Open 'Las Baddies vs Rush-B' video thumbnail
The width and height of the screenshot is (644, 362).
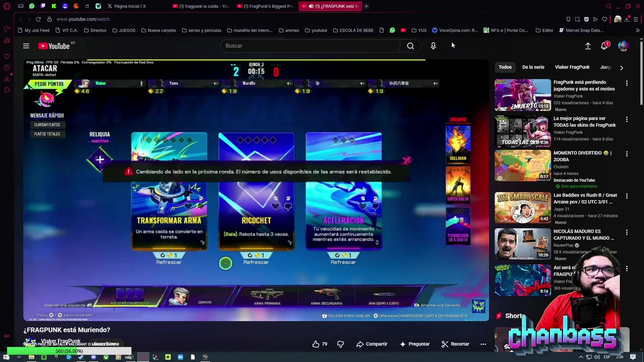click(523, 208)
